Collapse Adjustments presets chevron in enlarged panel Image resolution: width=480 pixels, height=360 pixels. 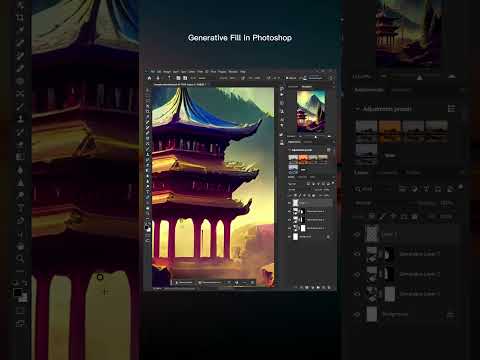(357, 109)
